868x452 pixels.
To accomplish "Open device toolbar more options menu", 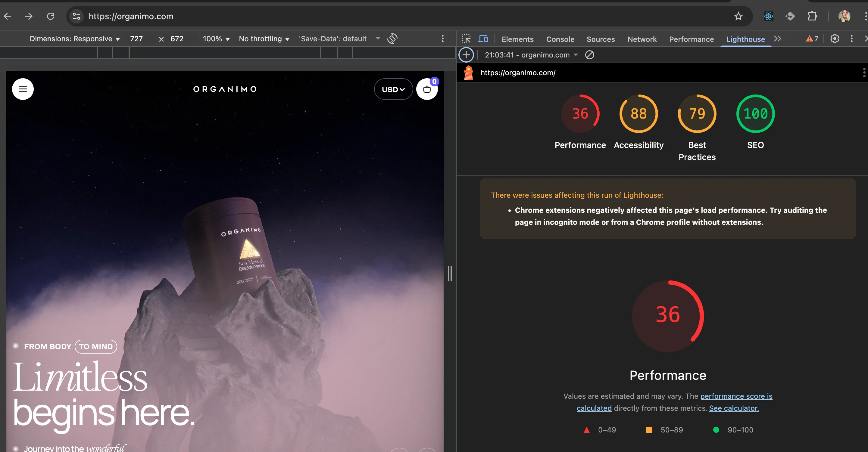I will click(442, 39).
